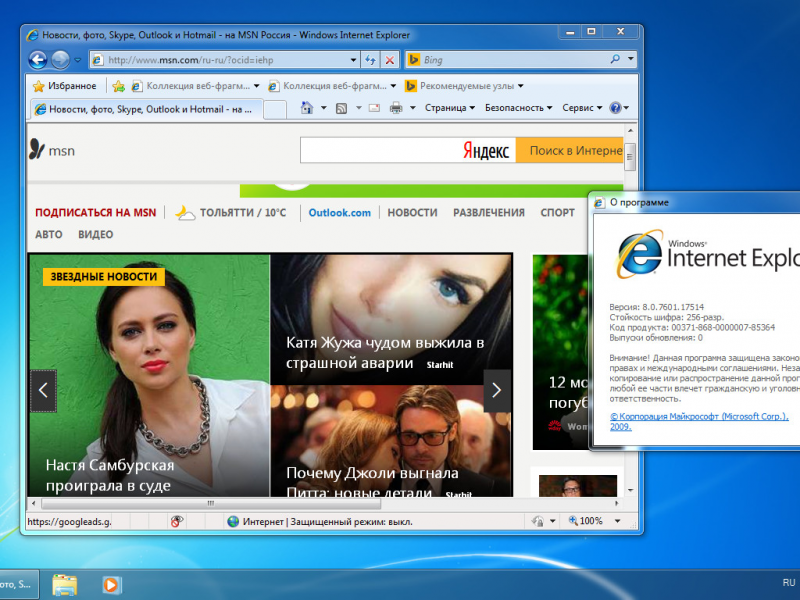Open the НОВОСТИ section

(x=412, y=213)
